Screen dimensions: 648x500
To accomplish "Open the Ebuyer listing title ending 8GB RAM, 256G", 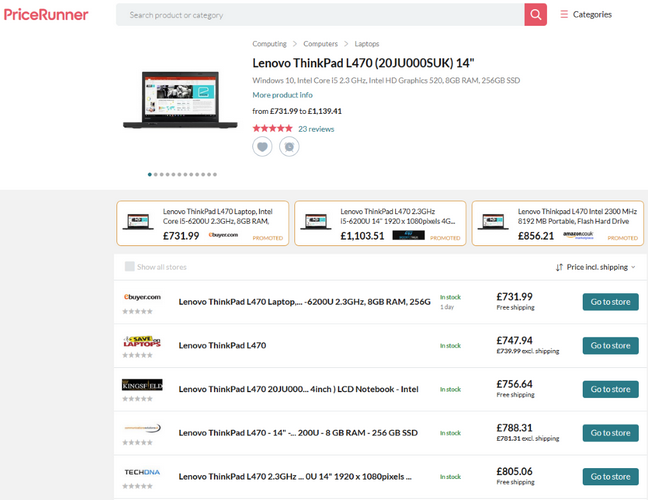I will click(305, 302).
